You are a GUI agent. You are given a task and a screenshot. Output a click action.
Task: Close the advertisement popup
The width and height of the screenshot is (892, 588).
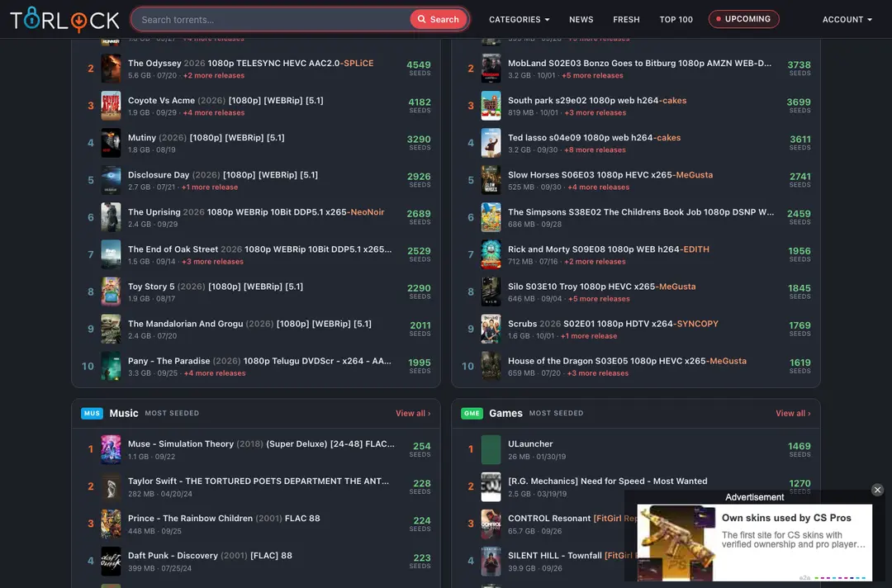[x=877, y=490]
